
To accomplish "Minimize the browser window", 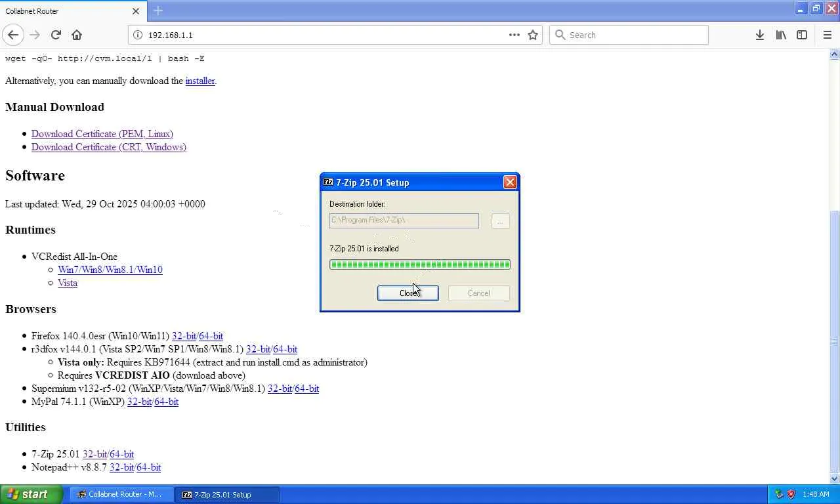I will pyautogui.click(x=801, y=9).
